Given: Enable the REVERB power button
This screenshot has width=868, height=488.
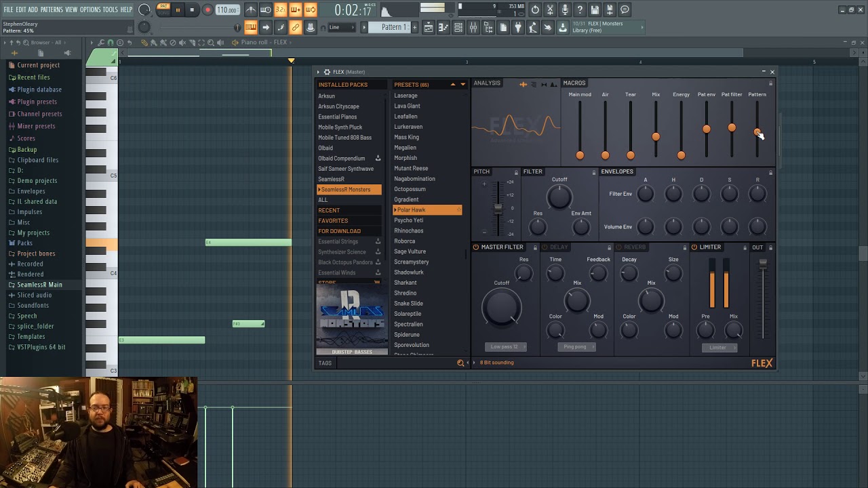Looking at the screenshot, I should (x=618, y=247).
